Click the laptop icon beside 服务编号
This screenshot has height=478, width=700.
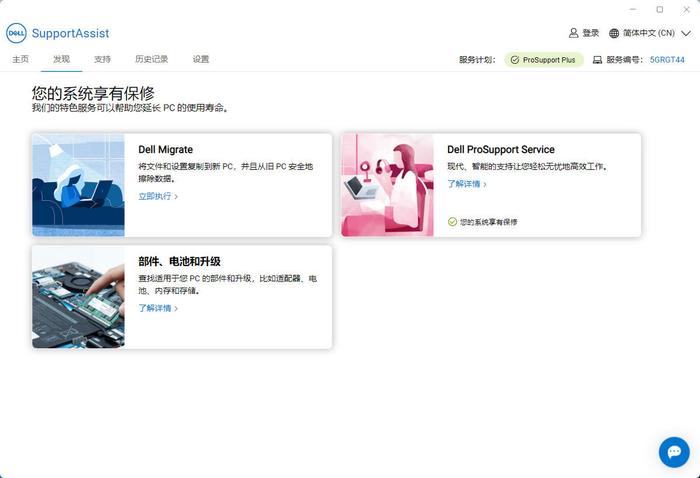[597, 60]
